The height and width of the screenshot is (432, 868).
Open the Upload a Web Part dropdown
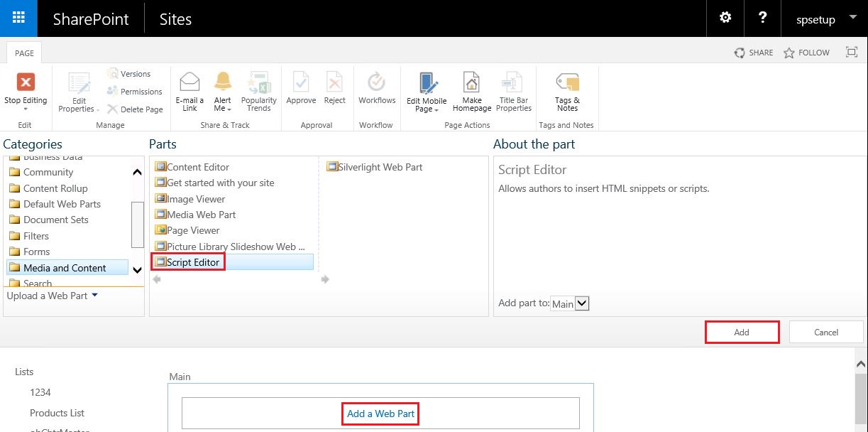click(53, 296)
